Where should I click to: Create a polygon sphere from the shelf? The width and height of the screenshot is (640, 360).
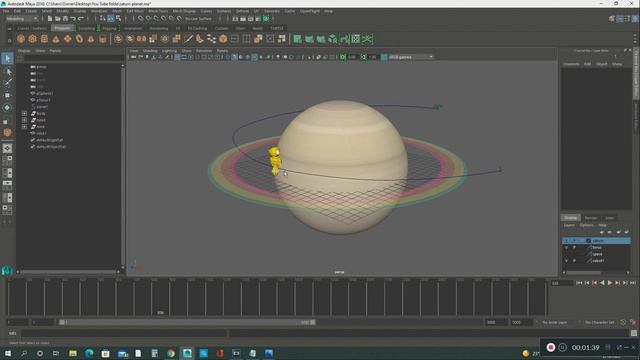coord(21,39)
